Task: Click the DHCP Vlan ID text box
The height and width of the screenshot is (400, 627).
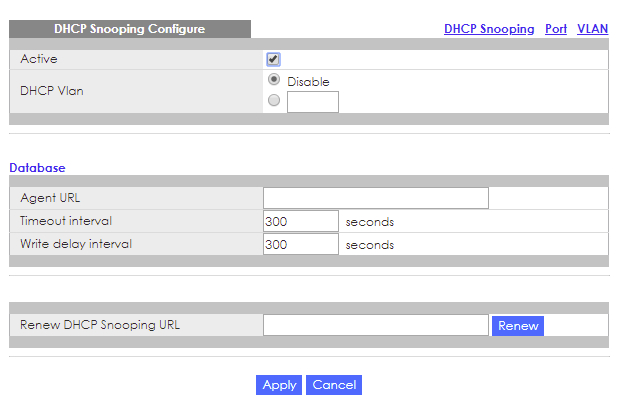Action: tap(312, 101)
